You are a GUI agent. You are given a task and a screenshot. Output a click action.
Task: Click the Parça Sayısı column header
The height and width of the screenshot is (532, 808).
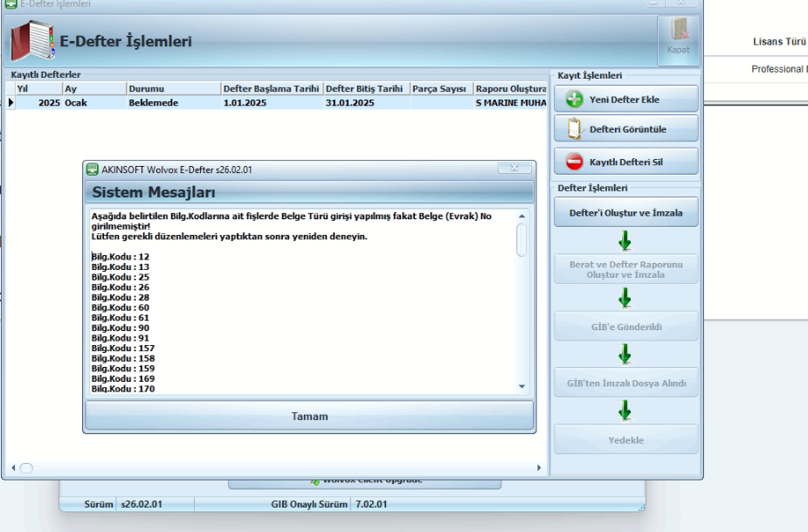click(x=442, y=89)
